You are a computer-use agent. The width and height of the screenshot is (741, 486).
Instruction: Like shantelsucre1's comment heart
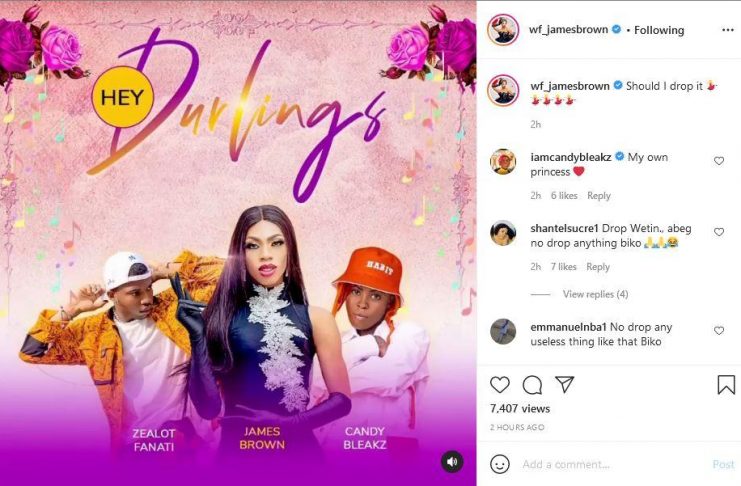pyautogui.click(x=719, y=232)
